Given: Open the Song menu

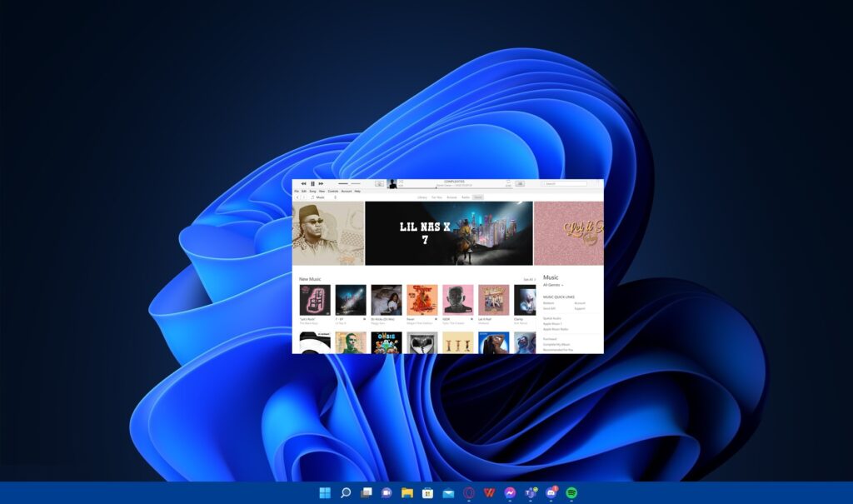Looking at the screenshot, I should coord(313,191).
